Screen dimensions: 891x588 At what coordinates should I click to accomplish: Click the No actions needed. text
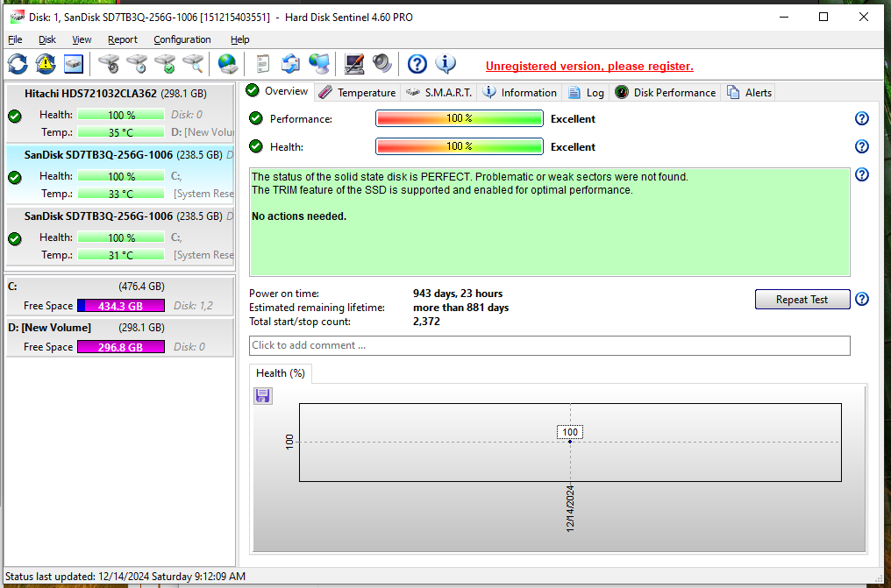click(299, 216)
